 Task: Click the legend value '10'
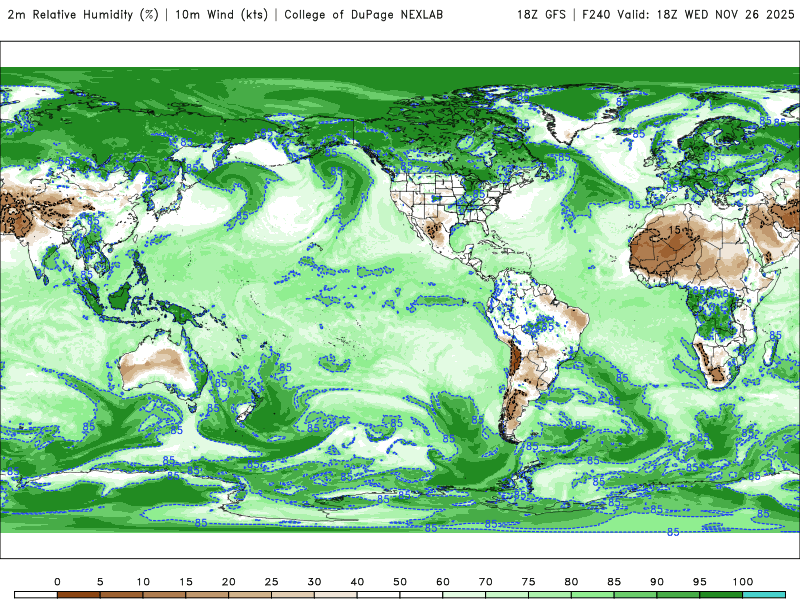tap(143, 582)
